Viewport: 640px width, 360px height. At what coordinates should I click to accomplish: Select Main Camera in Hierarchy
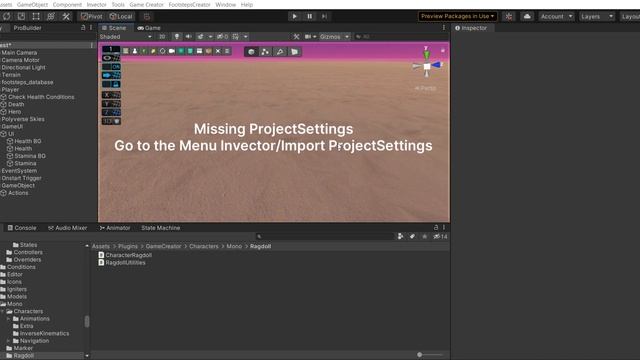pyautogui.click(x=19, y=53)
